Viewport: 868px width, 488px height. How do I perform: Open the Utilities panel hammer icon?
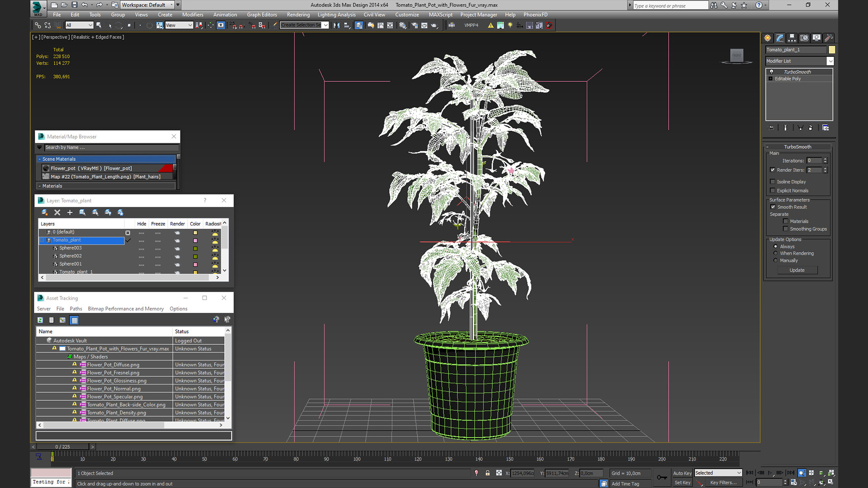[x=829, y=38]
